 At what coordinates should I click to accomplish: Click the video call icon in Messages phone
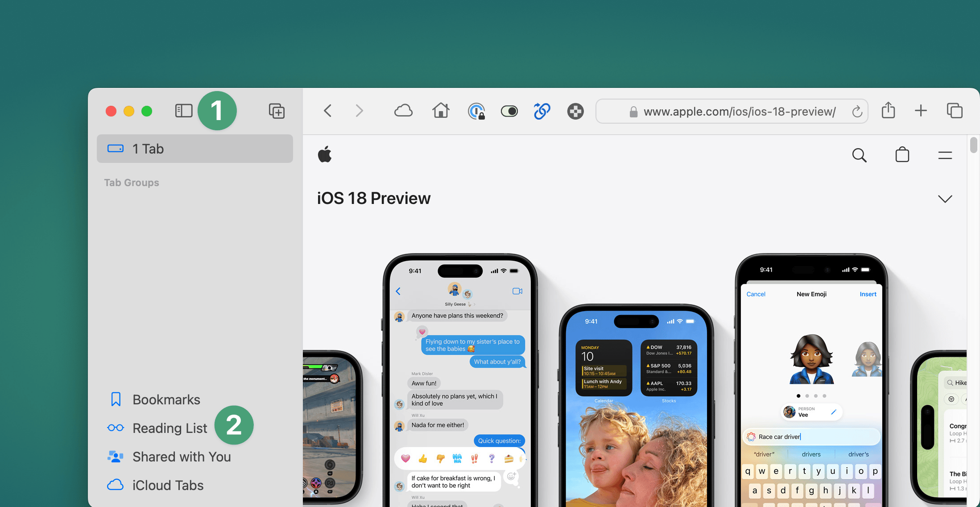click(x=517, y=291)
